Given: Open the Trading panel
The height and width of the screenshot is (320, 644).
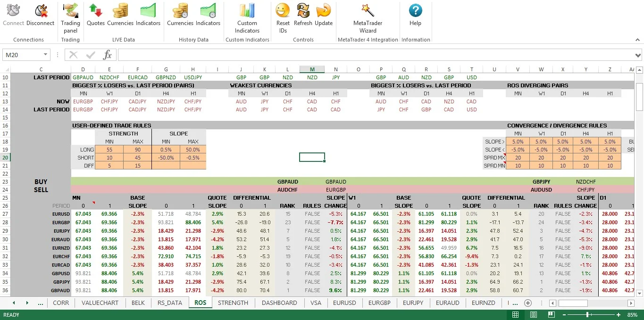Looking at the screenshot, I should tap(70, 18).
